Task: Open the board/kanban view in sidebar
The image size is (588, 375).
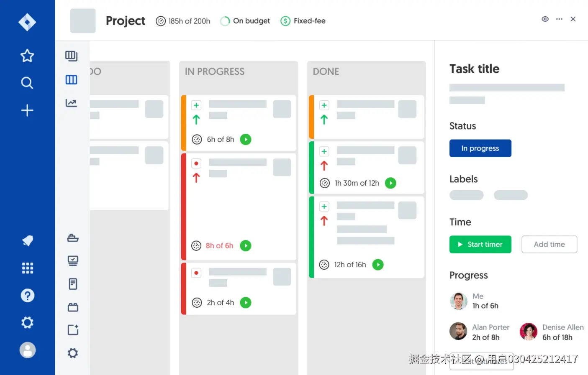Action: tap(71, 56)
